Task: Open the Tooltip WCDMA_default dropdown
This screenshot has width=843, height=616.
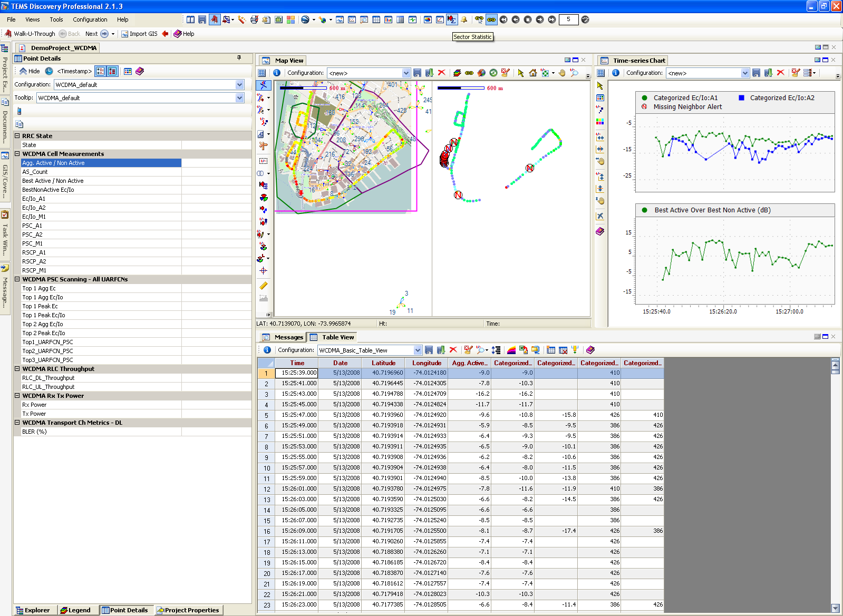Action: 240,97
